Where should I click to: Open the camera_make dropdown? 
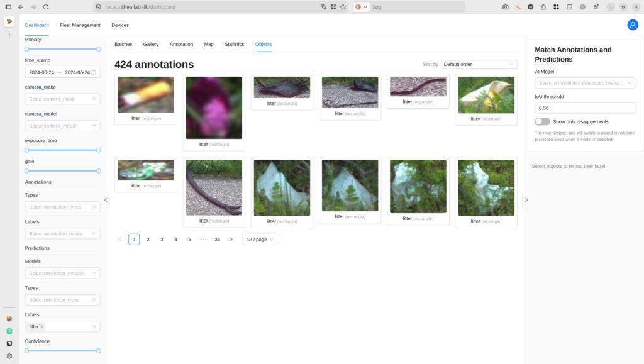pyautogui.click(x=62, y=99)
